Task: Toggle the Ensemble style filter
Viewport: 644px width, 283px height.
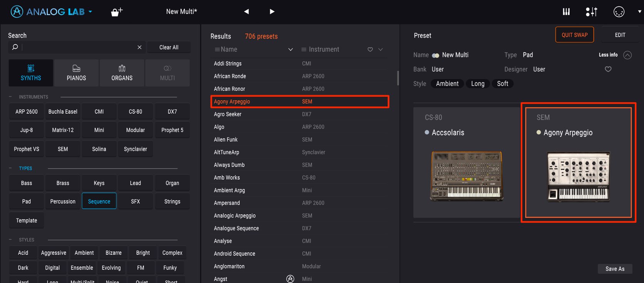Action: tap(82, 268)
